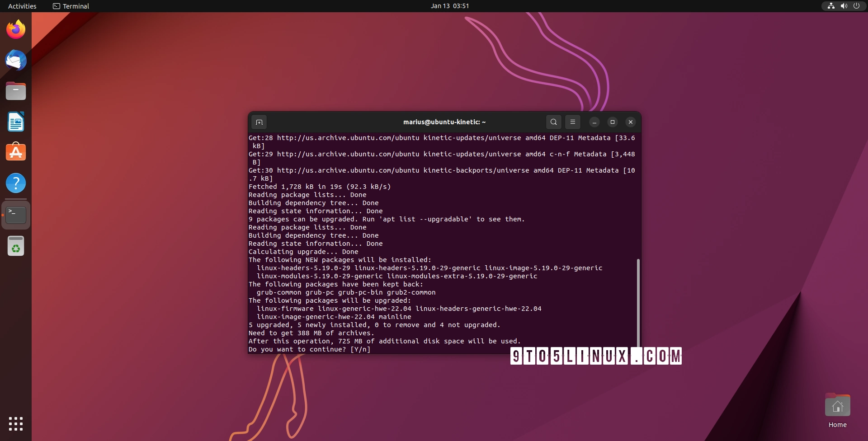Viewport: 868px width, 441px height.
Task: Open the Files application from the dock
Action: 16,91
